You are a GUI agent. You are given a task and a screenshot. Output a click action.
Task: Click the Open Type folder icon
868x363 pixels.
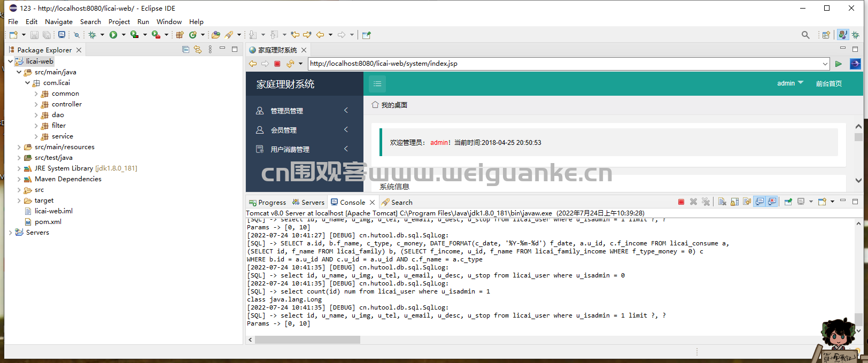tap(216, 35)
